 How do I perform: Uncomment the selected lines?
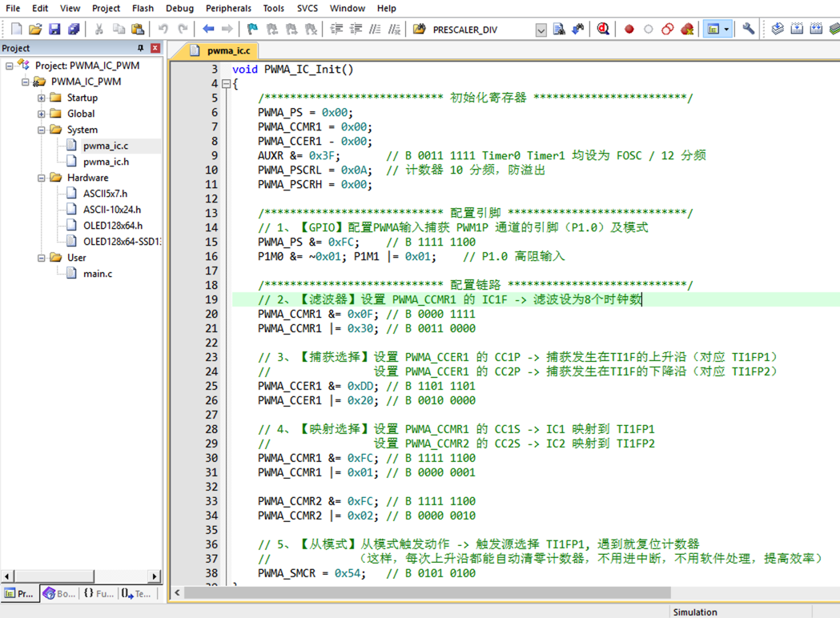point(394,29)
